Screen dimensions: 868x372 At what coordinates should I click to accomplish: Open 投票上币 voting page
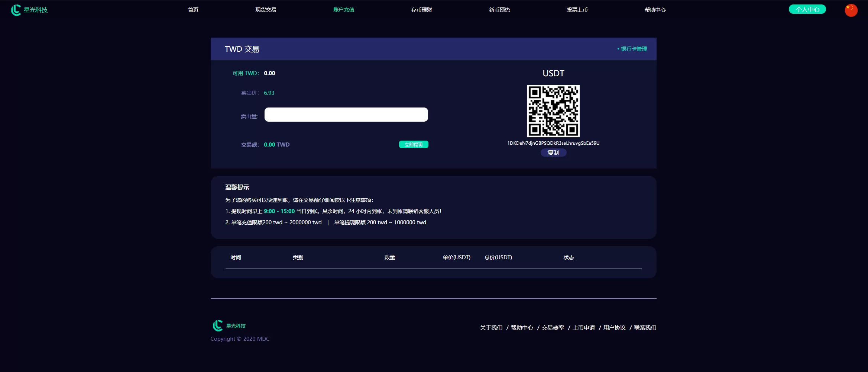pos(577,10)
